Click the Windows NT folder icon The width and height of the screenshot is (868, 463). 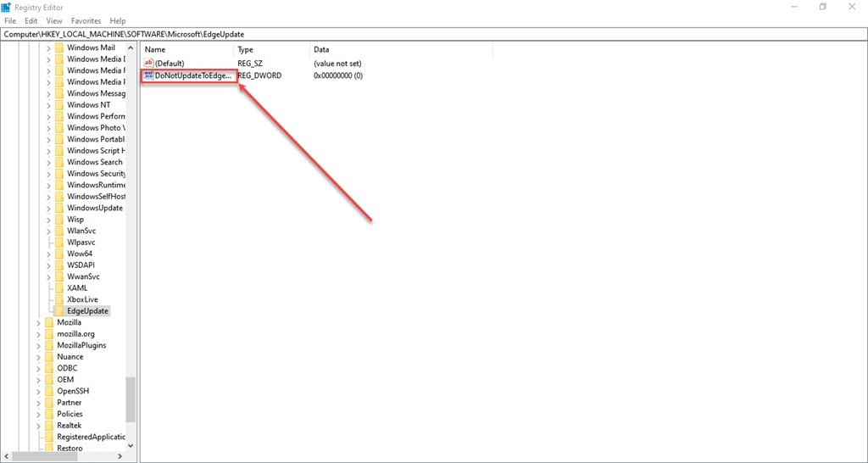(x=59, y=104)
